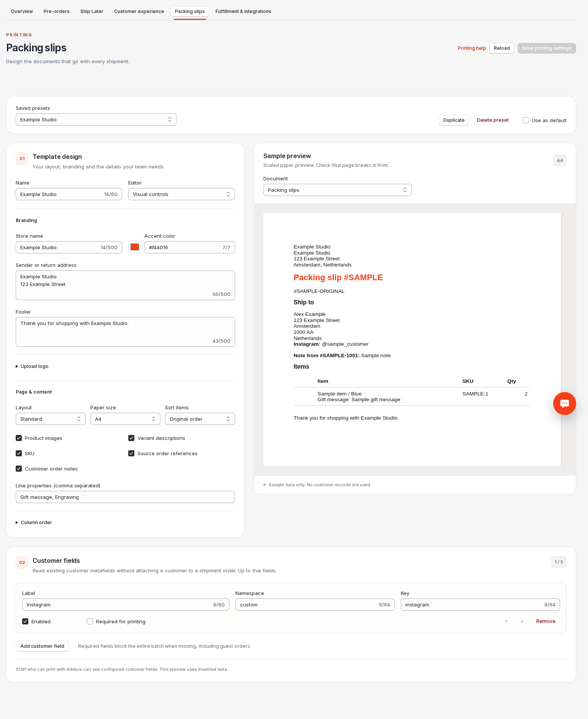The height and width of the screenshot is (719, 588).
Task: Click the 1/5 customer fields counter badge
Action: (x=559, y=562)
